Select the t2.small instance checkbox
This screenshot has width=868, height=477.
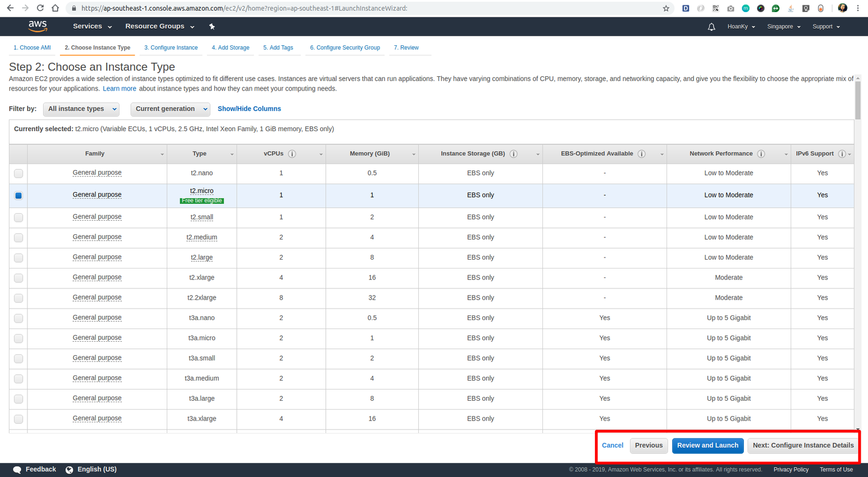click(18, 217)
